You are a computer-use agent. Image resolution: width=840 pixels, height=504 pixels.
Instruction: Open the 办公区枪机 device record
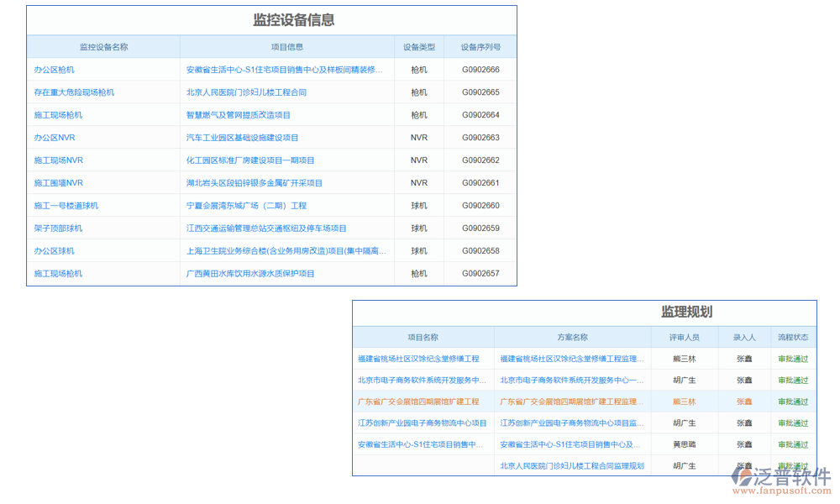pos(55,69)
